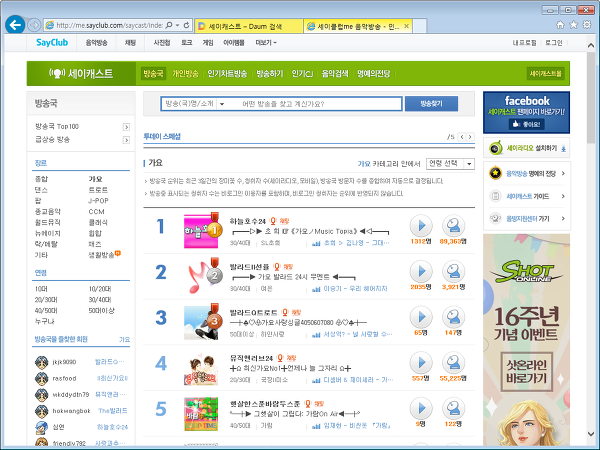Click the Facebook 좋아요 thumbs-up button
This screenshot has height=450, width=600.
[527, 124]
